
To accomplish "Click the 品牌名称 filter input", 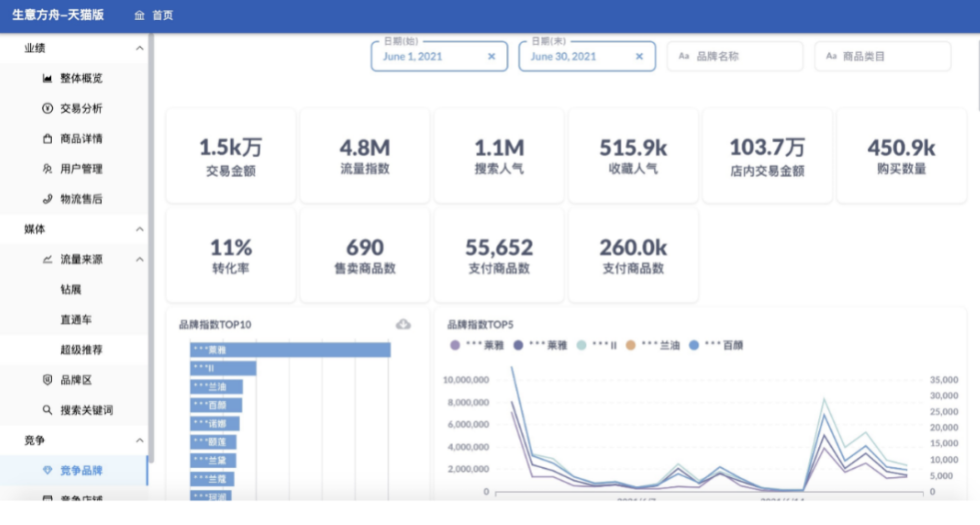I will pyautogui.click(x=734, y=57).
